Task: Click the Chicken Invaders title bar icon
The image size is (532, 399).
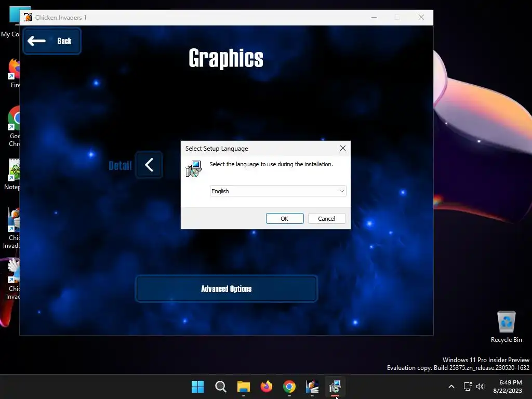Action: click(28, 17)
